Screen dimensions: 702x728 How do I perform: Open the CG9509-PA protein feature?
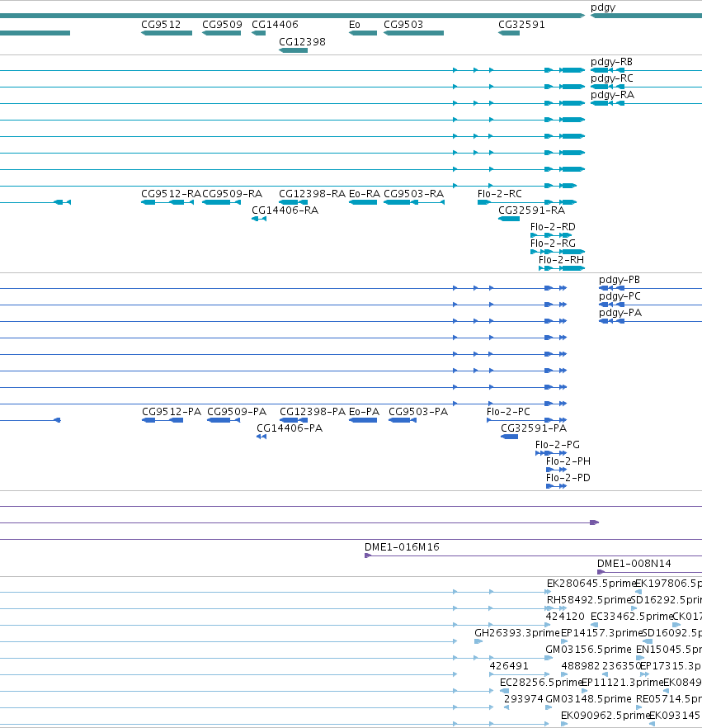pyautogui.click(x=224, y=420)
